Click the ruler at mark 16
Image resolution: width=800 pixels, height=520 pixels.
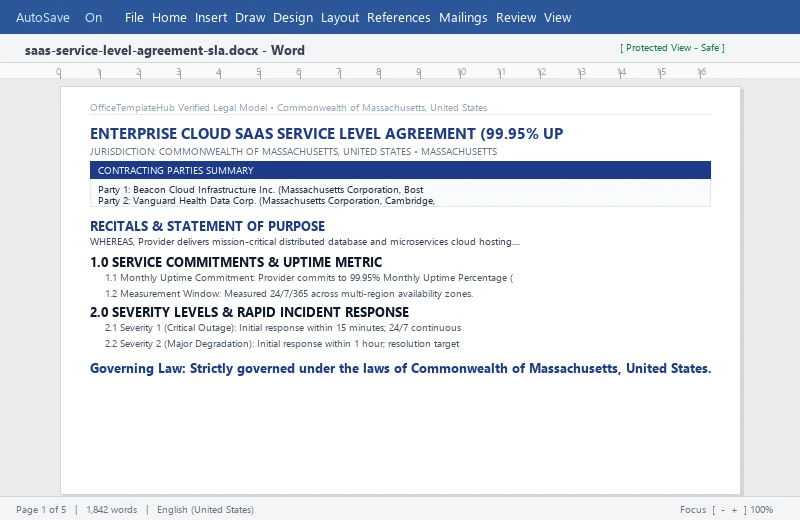click(702, 72)
